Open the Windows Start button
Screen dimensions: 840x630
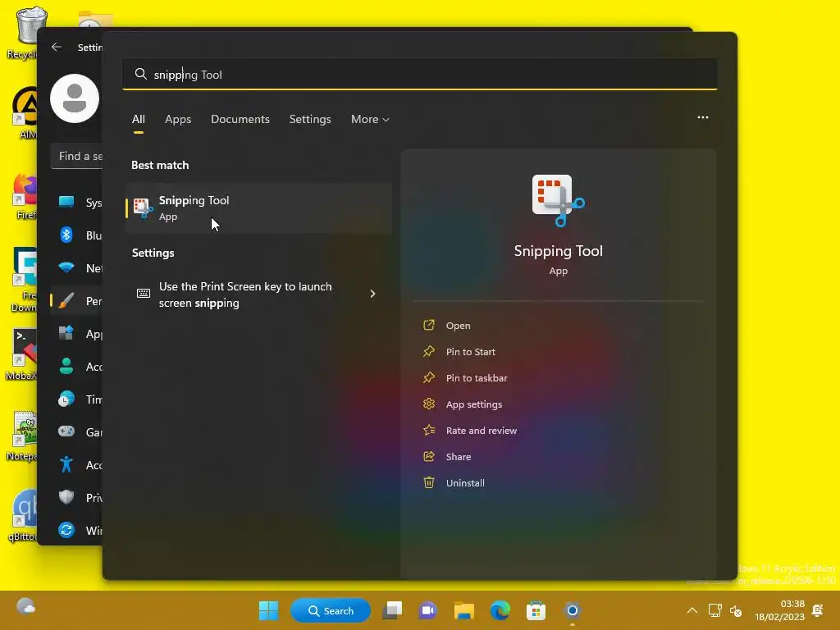click(268, 610)
